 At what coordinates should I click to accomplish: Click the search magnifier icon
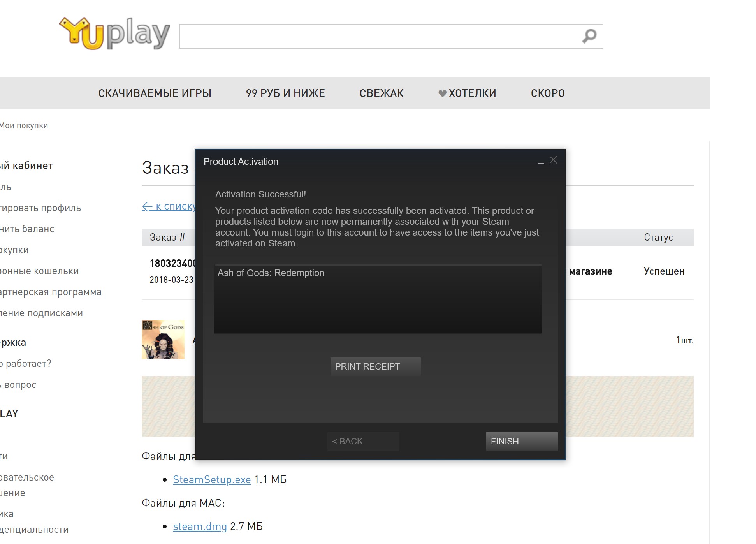tap(589, 36)
